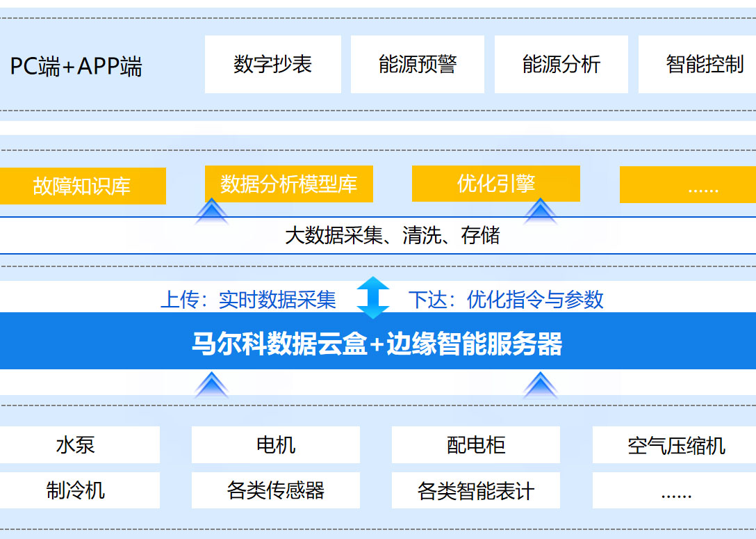756x539 pixels.
Task: Click the 制冷机 device box
Action: (79, 490)
